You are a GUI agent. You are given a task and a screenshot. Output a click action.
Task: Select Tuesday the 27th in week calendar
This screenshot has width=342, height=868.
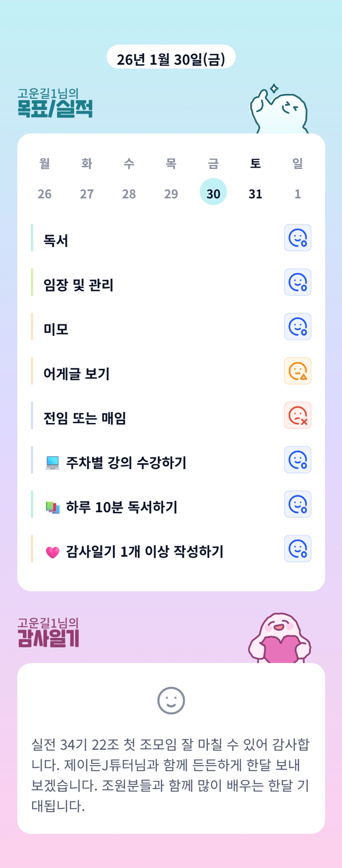click(x=87, y=193)
